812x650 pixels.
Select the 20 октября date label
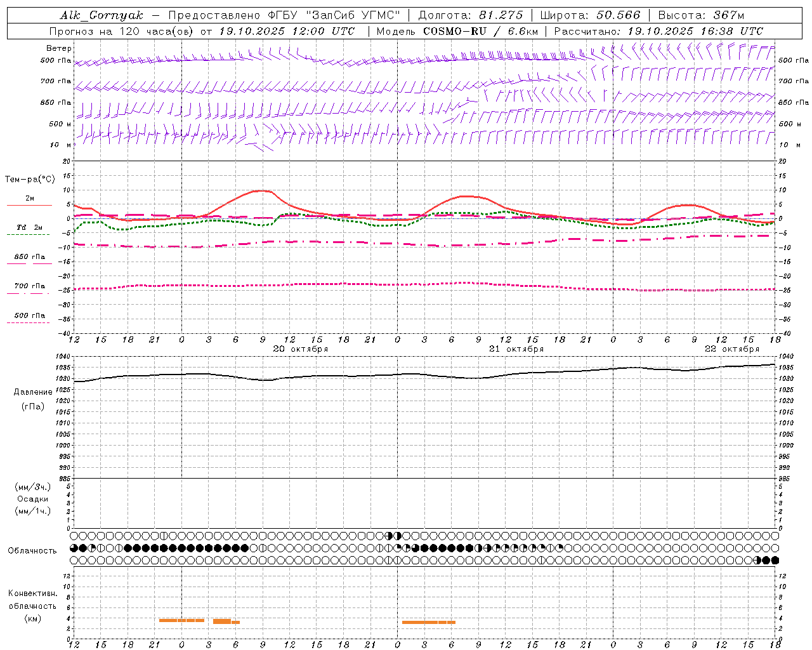[x=301, y=349]
